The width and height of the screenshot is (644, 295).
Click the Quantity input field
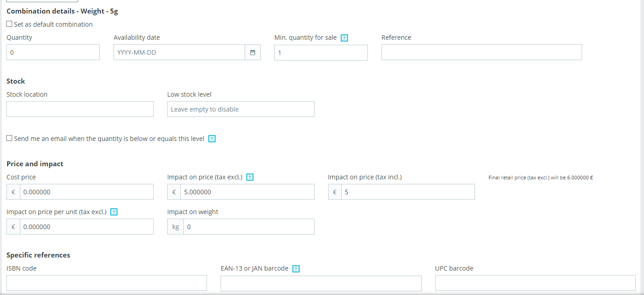click(53, 52)
